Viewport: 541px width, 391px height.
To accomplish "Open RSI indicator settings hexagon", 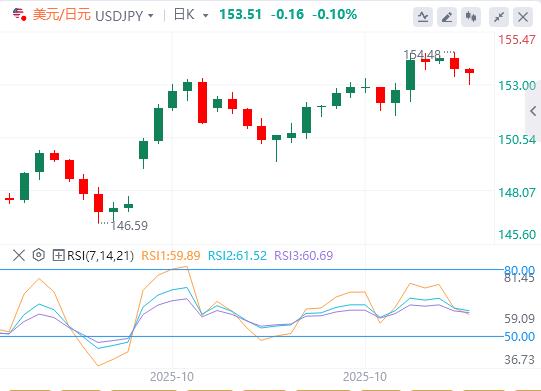I will click(39, 255).
